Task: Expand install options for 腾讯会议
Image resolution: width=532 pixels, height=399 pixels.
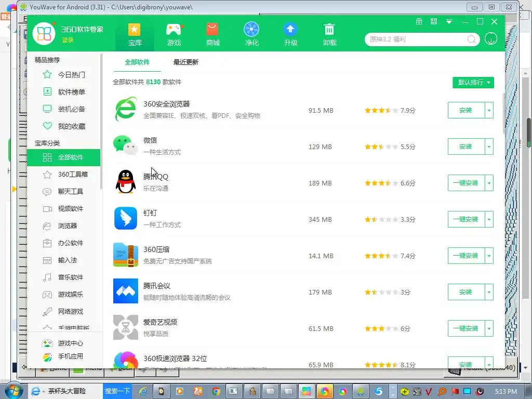Action: [x=489, y=292]
